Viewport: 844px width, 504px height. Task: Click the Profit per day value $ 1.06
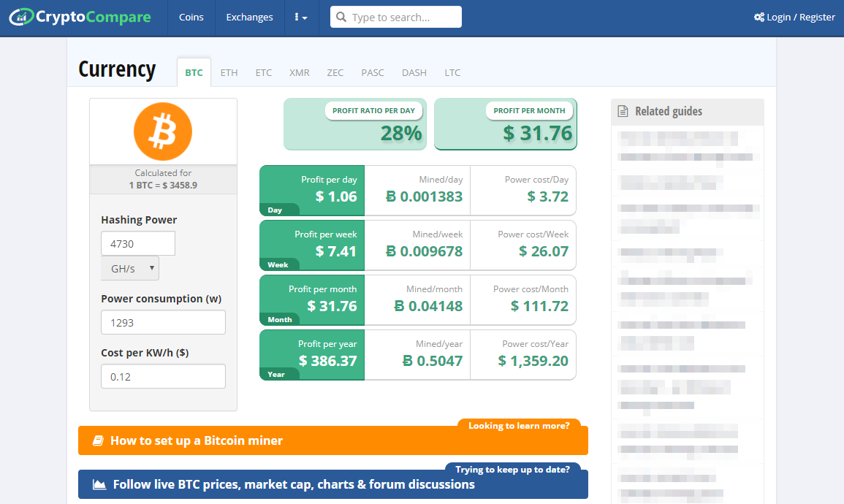tap(336, 197)
